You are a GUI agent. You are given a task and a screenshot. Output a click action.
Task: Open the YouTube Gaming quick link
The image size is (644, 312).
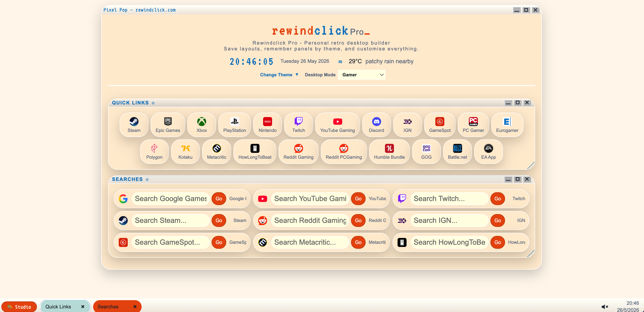click(338, 125)
